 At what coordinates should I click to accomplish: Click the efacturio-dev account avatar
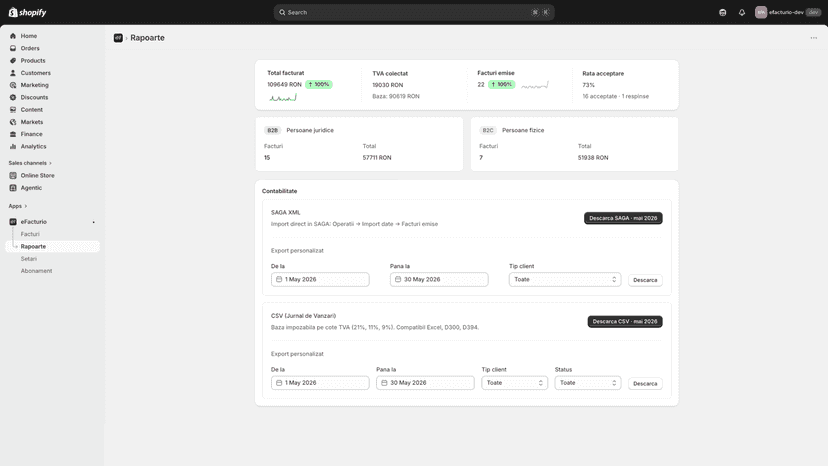761,13
